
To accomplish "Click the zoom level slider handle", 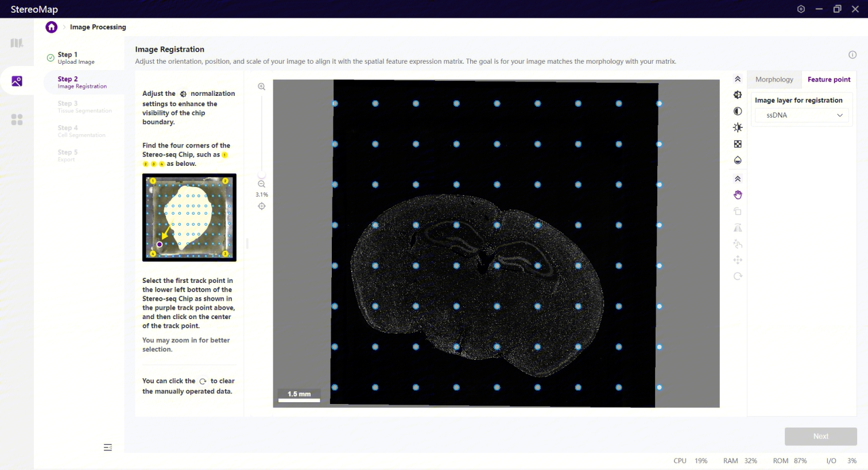I will click(x=262, y=175).
